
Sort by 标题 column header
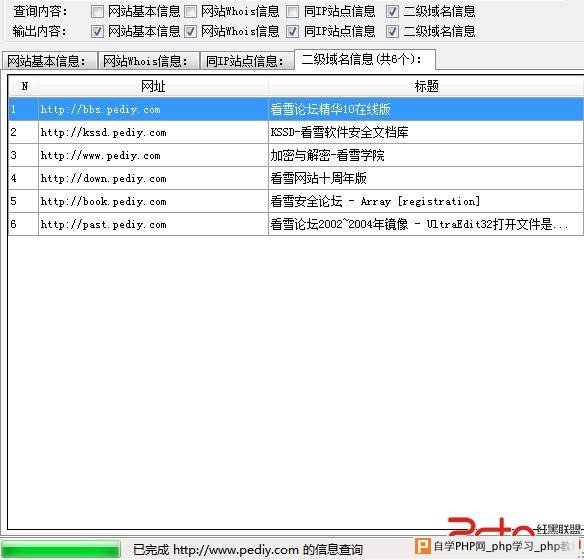(426, 86)
